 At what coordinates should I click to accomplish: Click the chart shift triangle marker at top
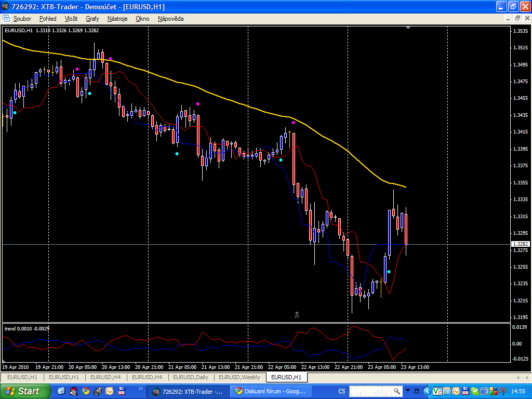[x=408, y=28]
